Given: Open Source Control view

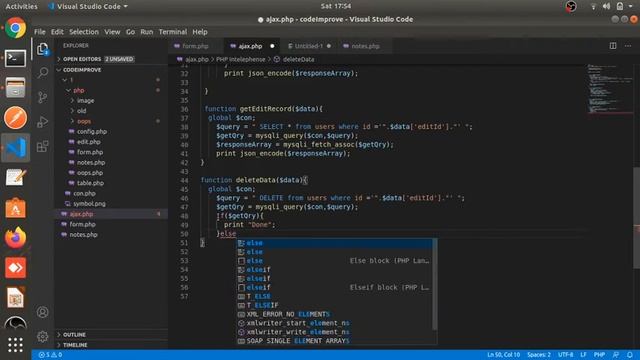Looking at the screenshot, I should [42, 97].
